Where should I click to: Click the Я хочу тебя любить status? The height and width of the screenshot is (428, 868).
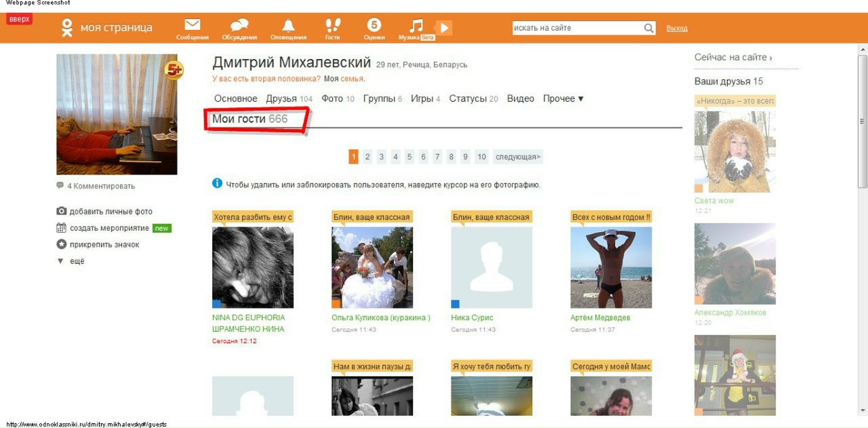491,366
